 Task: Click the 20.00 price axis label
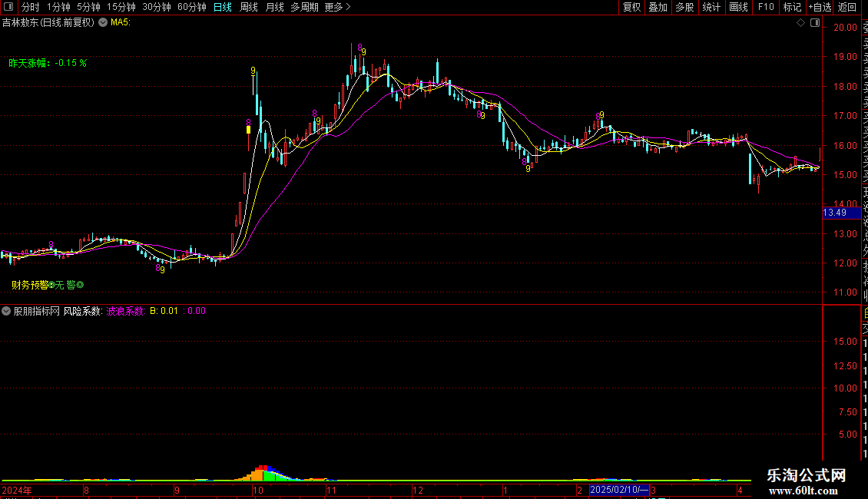click(x=845, y=27)
